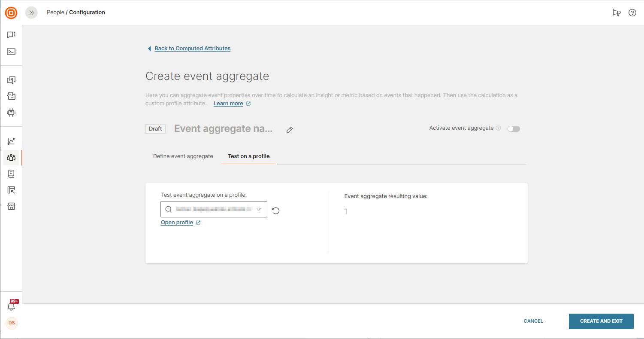Open notifications bell with 99+ badge

[12, 306]
